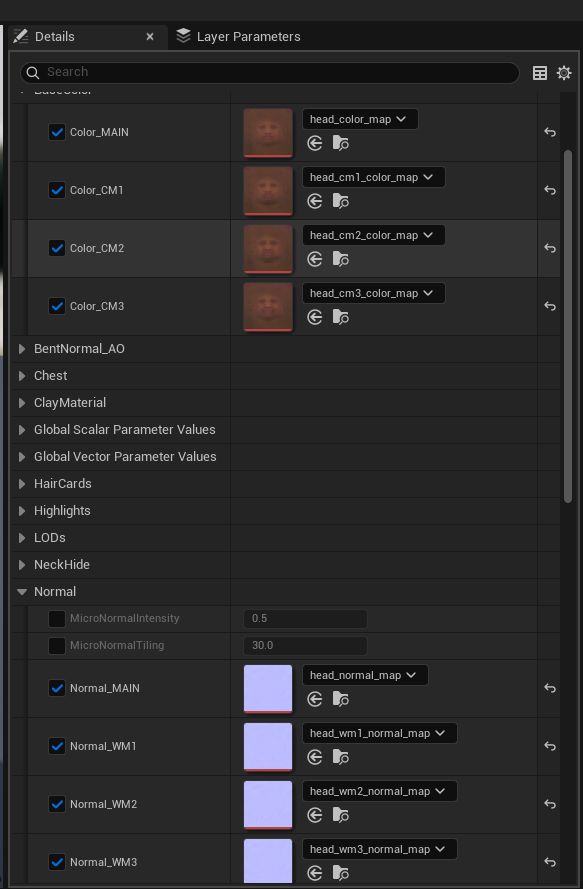This screenshot has width=583, height=889.
Task: Close the Details tab
Action: point(150,36)
